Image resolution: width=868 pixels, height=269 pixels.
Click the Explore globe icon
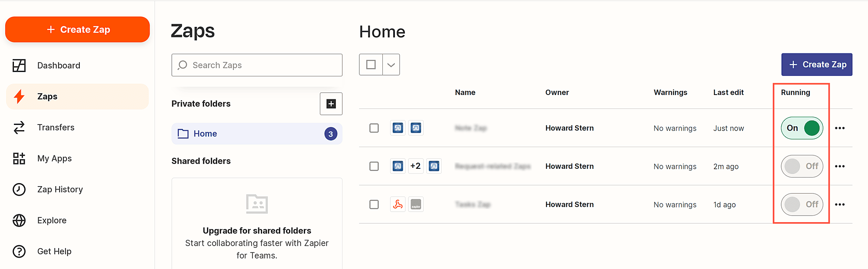tap(19, 220)
